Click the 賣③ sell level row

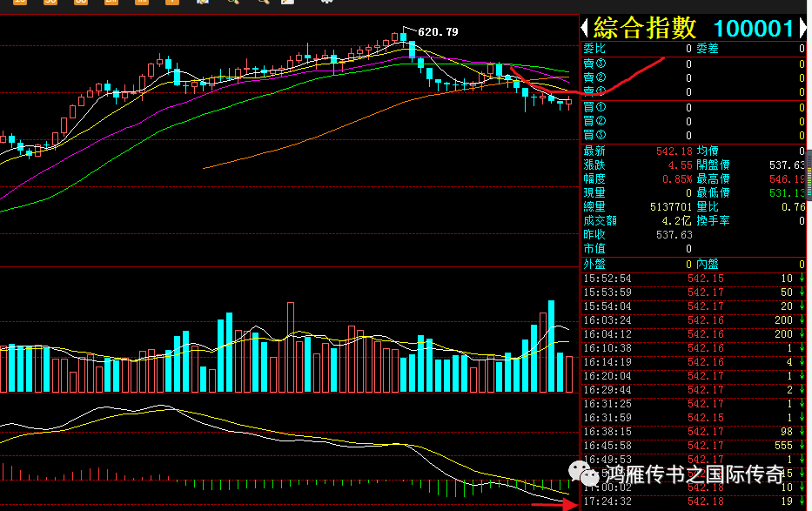tap(694, 64)
